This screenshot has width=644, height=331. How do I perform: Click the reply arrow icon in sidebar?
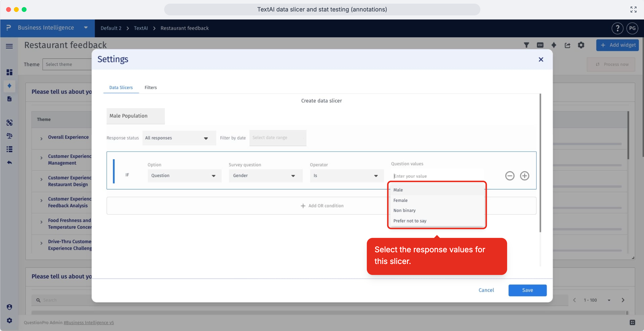pos(9,162)
